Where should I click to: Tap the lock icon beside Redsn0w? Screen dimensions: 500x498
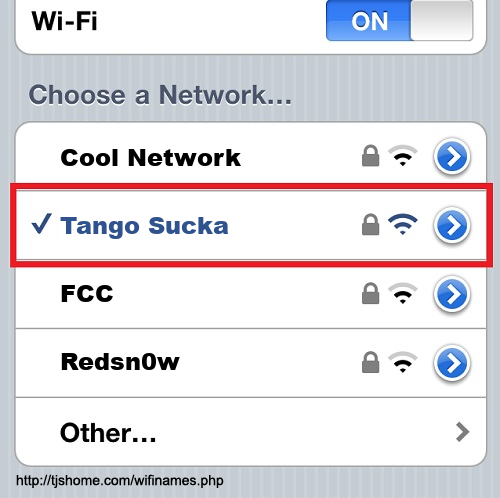[370, 362]
